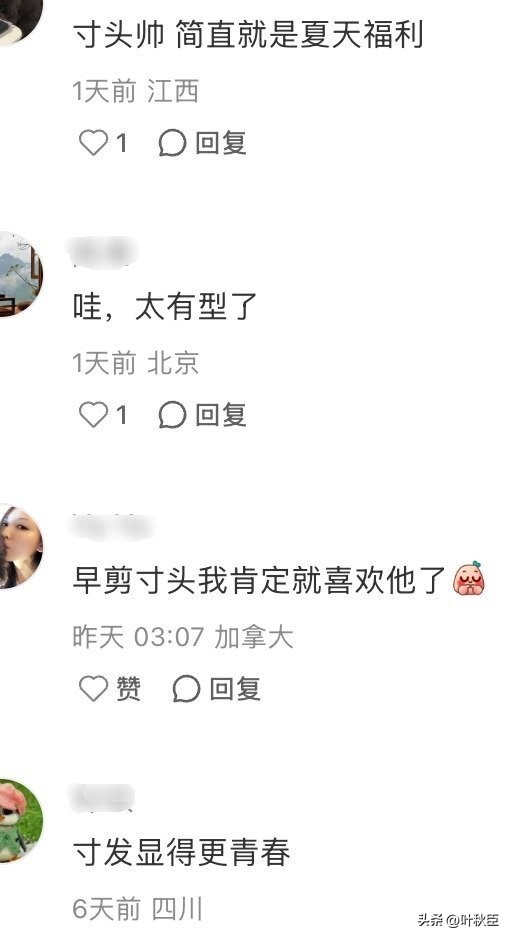Open reply bubble under the Jiangxi comment
The height and width of the screenshot is (938, 510).
(x=172, y=143)
